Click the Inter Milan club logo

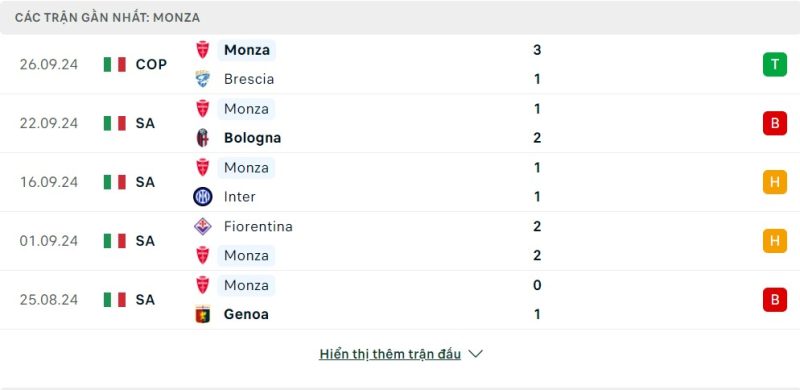coord(203,197)
